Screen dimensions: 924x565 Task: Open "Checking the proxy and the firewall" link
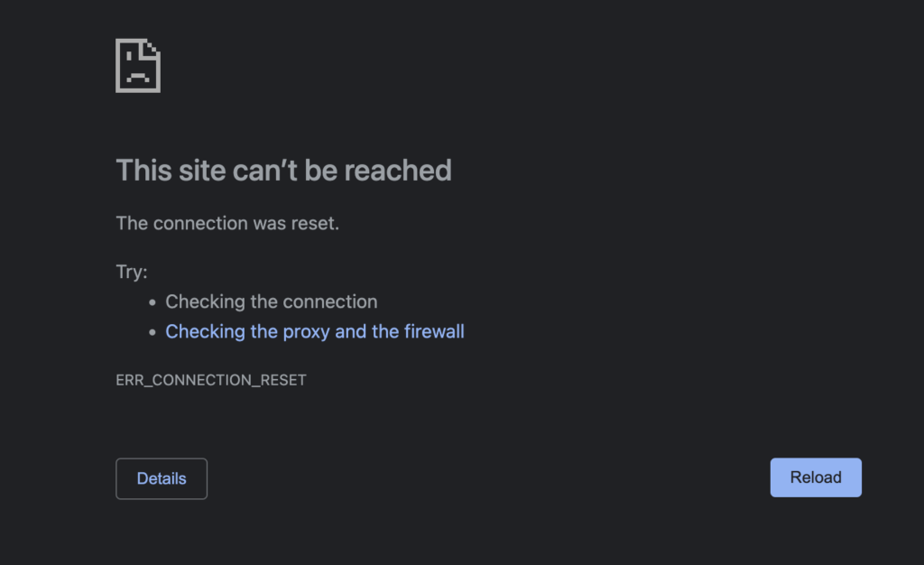click(315, 332)
